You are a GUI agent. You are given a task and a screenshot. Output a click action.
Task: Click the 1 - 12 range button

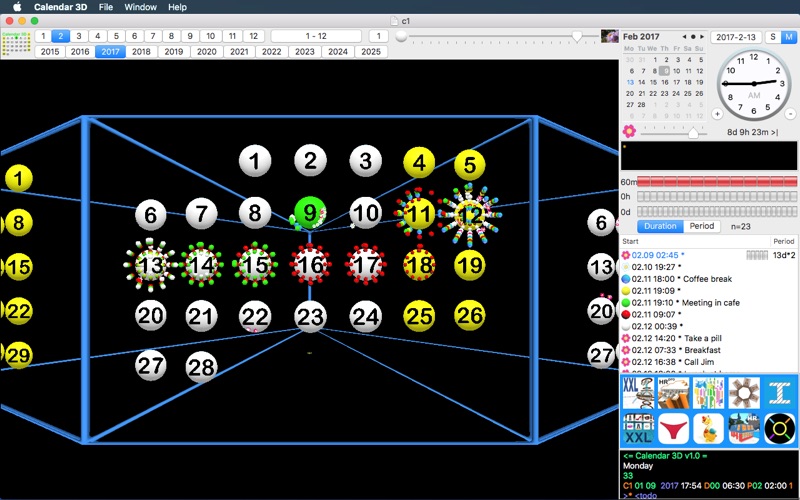coord(316,36)
